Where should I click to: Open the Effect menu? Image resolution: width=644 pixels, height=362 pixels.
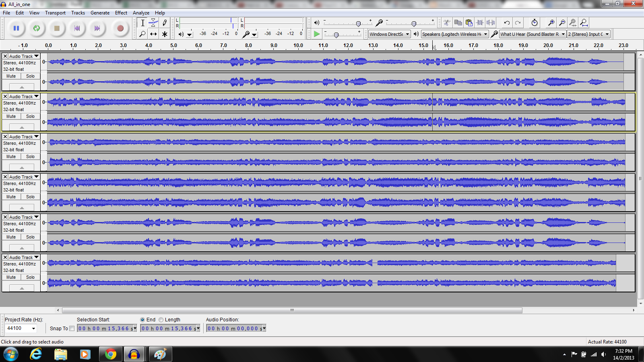tap(121, 13)
